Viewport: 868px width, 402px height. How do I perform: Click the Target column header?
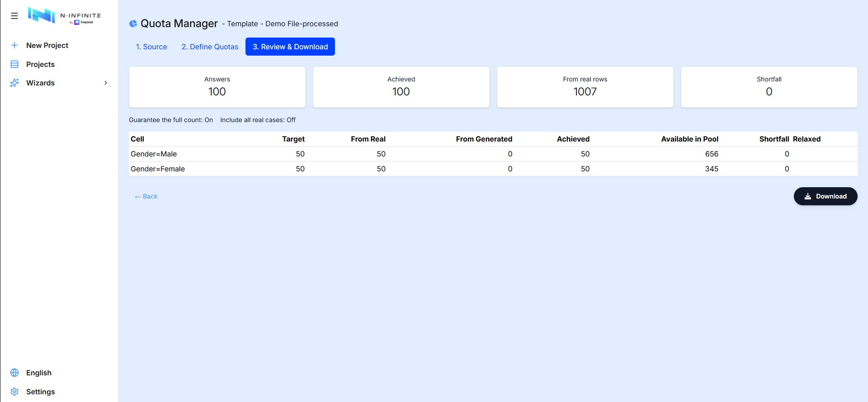293,139
